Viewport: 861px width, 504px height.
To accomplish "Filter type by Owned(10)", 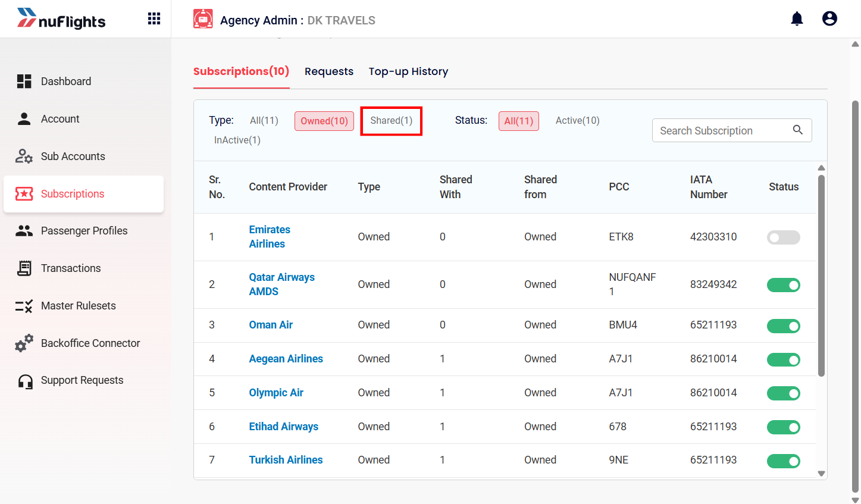I will [x=324, y=121].
